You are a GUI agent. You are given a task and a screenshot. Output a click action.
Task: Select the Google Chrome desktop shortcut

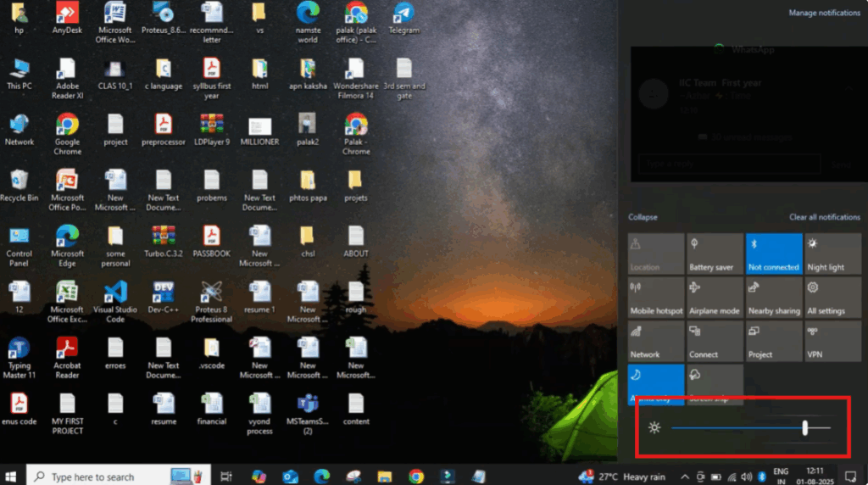[x=67, y=135]
